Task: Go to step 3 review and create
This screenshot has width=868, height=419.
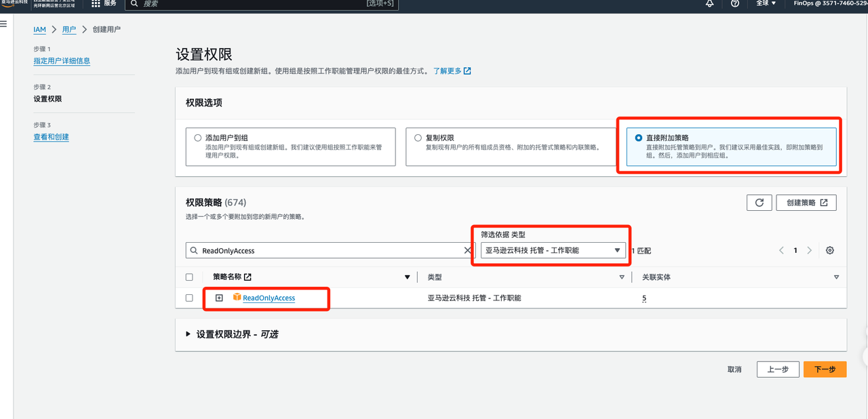Action: pos(51,137)
